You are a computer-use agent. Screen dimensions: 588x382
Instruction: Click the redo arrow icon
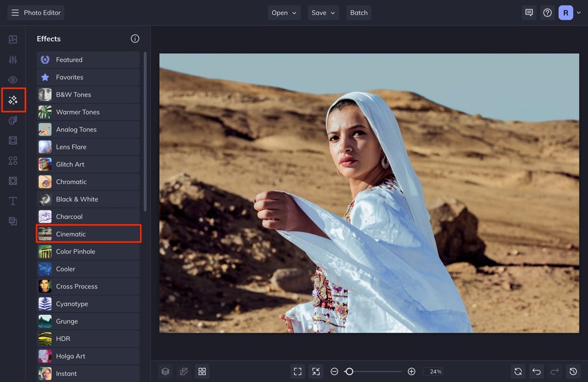tap(555, 371)
